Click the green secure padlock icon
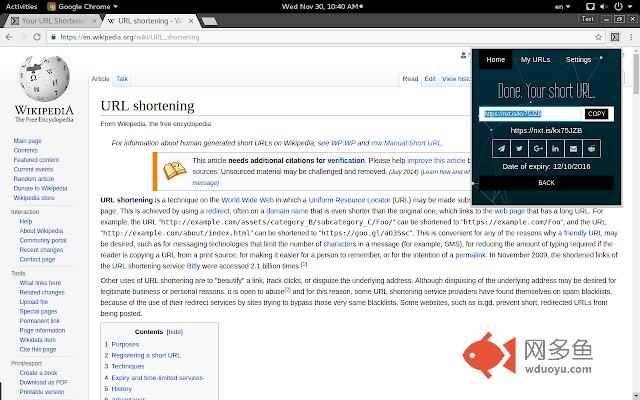The width and height of the screenshot is (640, 400). 53,37
